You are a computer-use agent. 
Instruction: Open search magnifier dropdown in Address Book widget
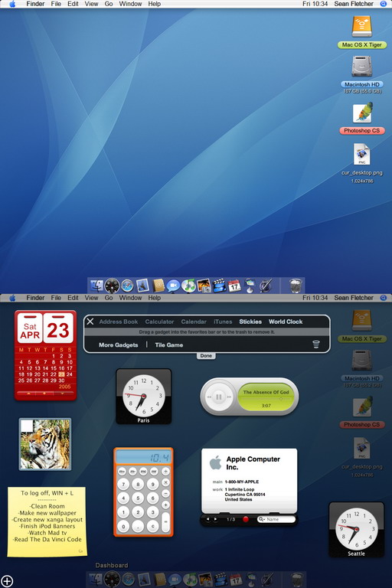(261, 519)
